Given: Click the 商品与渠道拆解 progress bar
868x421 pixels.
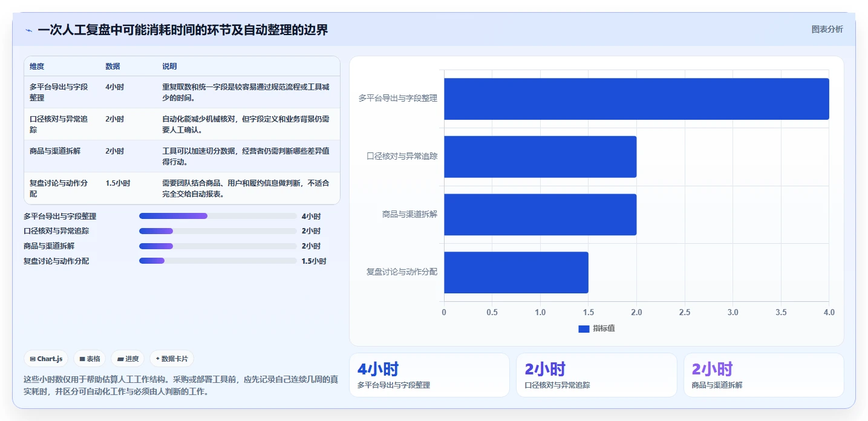Looking at the screenshot, I should [x=218, y=246].
